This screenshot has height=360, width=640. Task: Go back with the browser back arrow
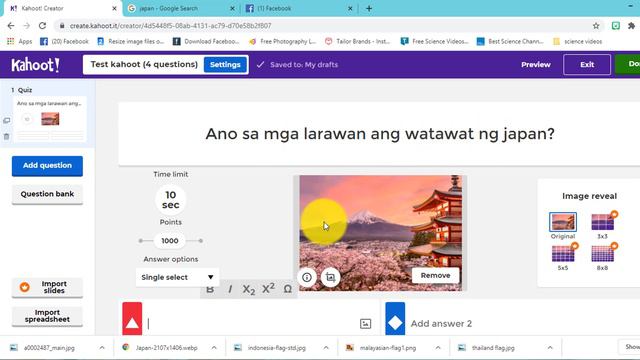11,26
